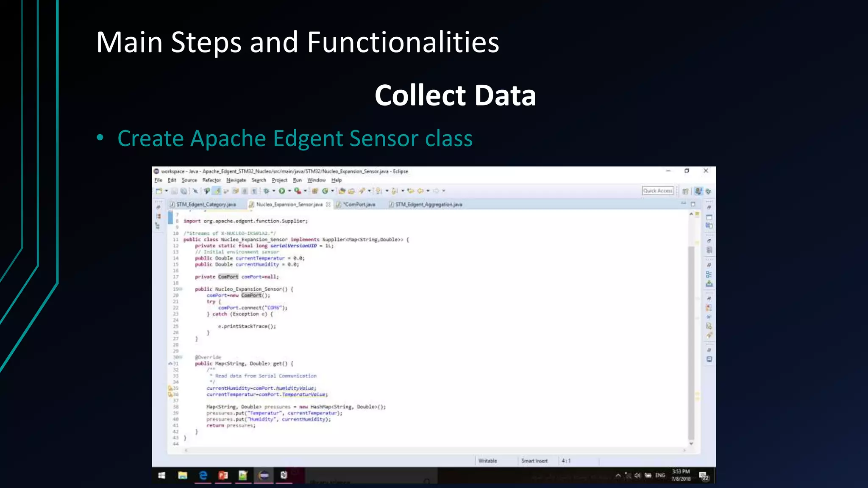Open the Debug perspective icon

[x=708, y=191]
